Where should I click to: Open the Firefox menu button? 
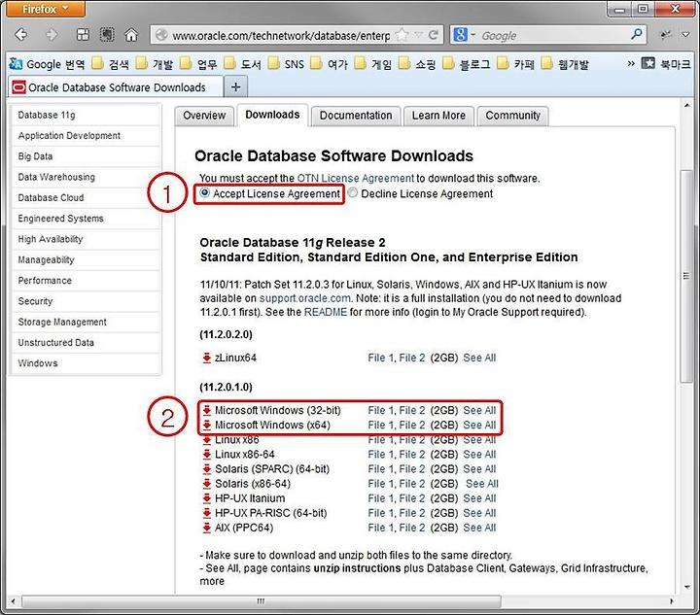[46, 9]
